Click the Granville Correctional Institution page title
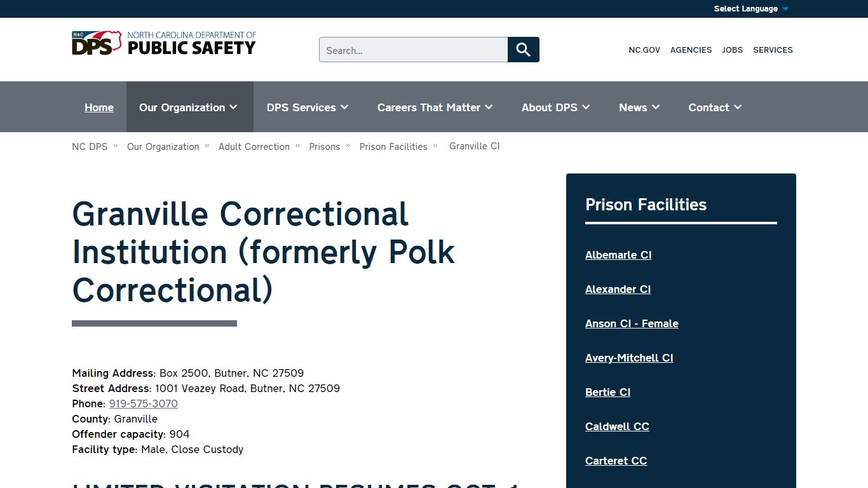Viewport: 868px width, 488px height. click(x=264, y=252)
